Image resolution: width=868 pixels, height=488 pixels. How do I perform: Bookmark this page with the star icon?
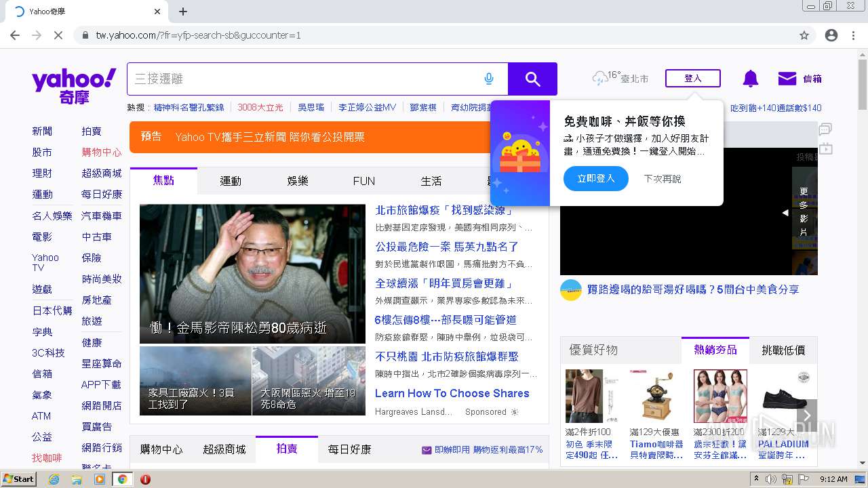(804, 35)
